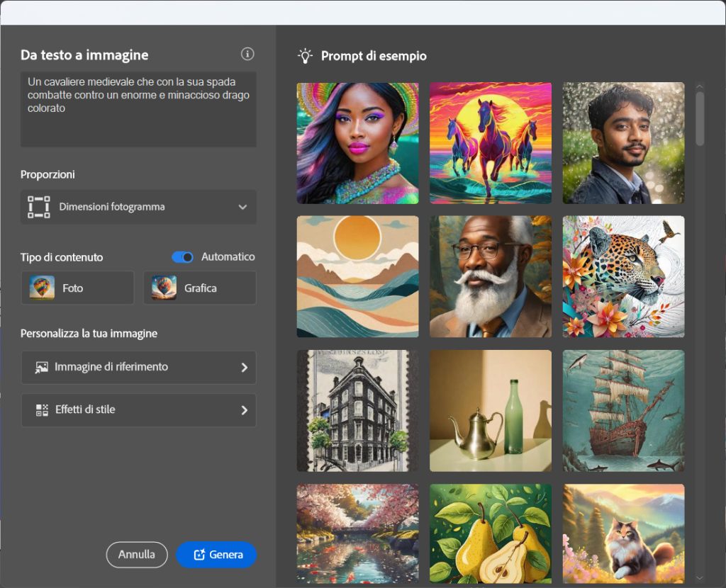Screen dimensions: 726x588
Task: Toggle the Automatico content type switch
Action: (x=182, y=257)
